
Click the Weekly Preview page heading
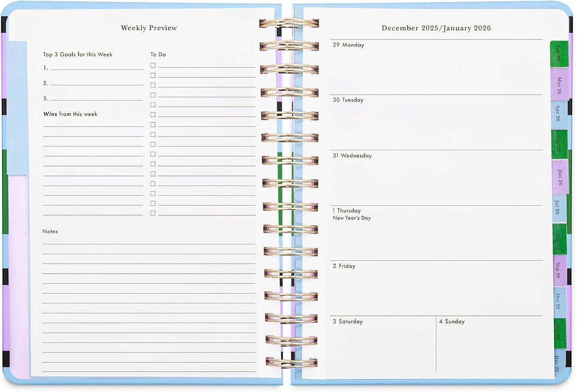149,28
